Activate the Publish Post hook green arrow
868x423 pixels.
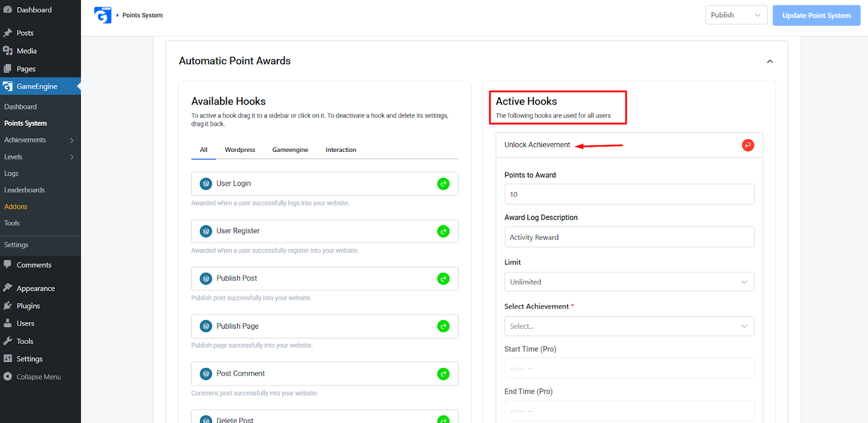pos(443,279)
